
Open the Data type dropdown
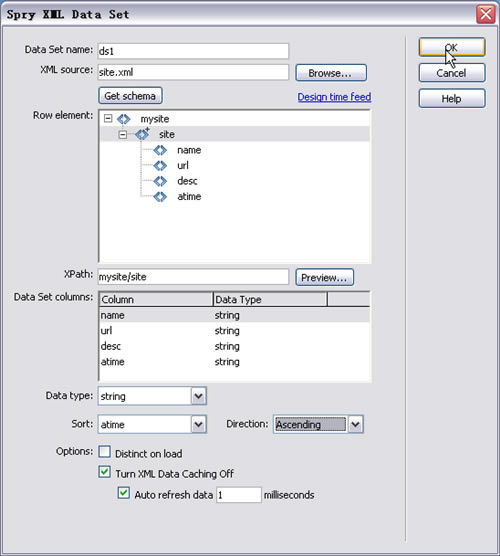pos(199,396)
